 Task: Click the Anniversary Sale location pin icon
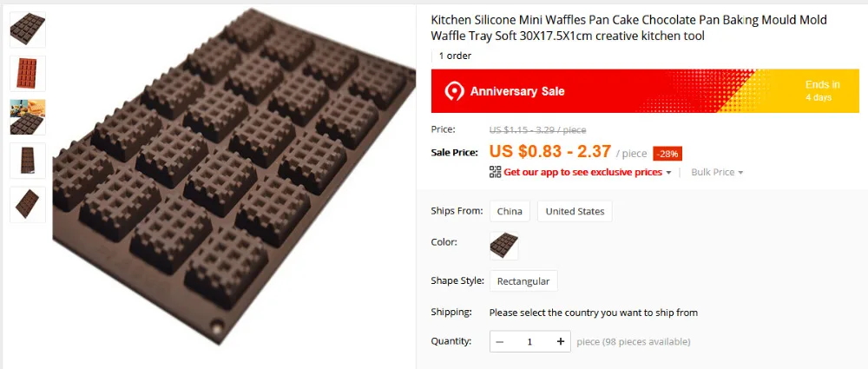coord(454,91)
